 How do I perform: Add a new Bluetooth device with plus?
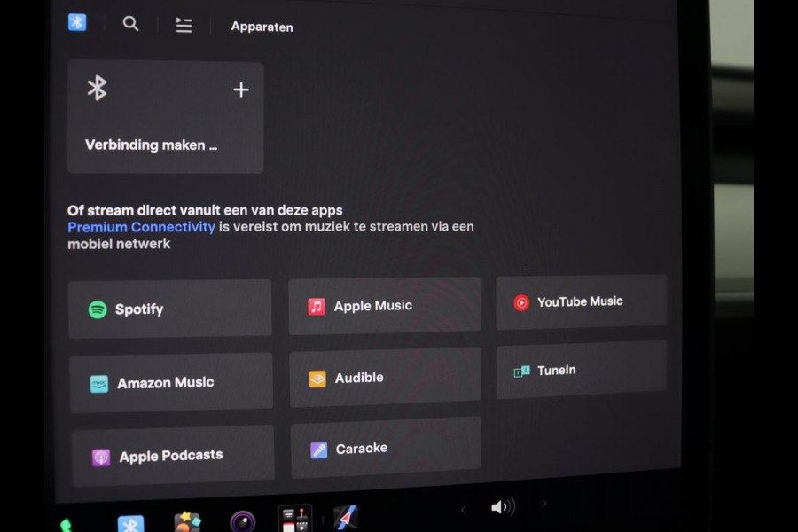tap(241, 90)
